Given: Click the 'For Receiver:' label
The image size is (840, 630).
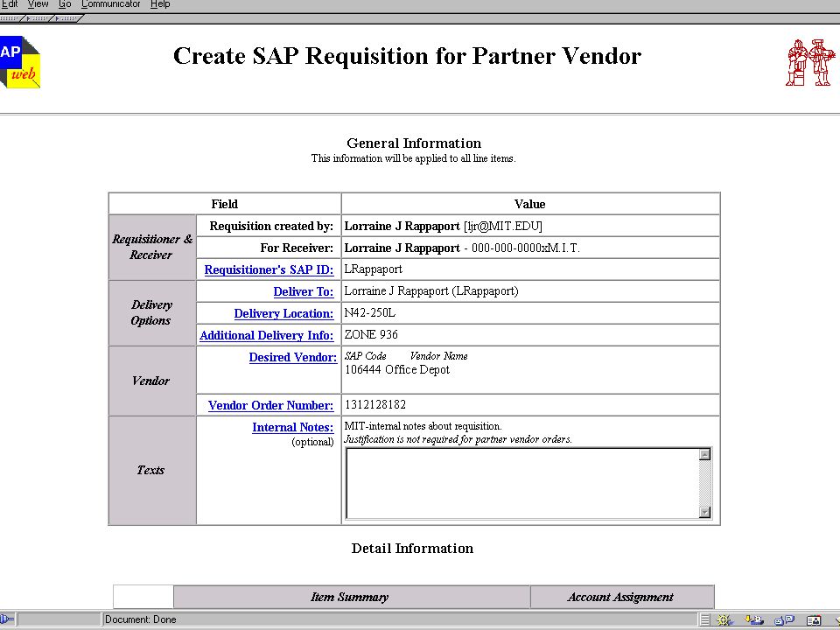Looking at the screenshot, I should point(297,248).
